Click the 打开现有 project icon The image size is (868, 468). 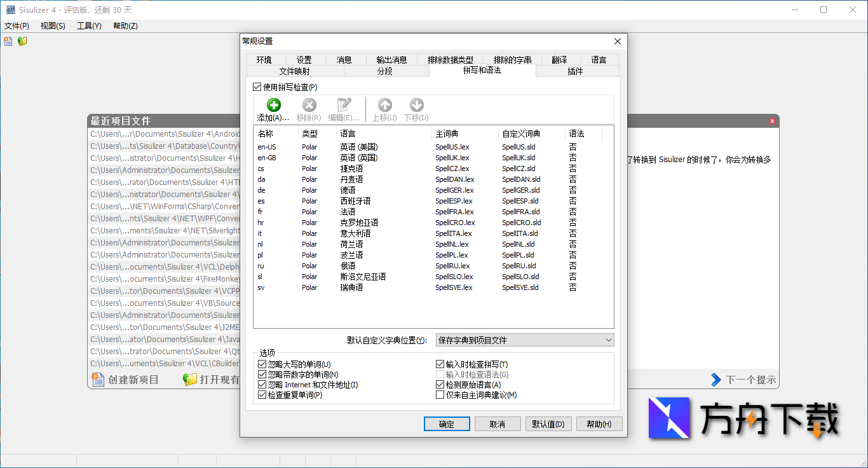pyautogui.click(x=189, y=379)
